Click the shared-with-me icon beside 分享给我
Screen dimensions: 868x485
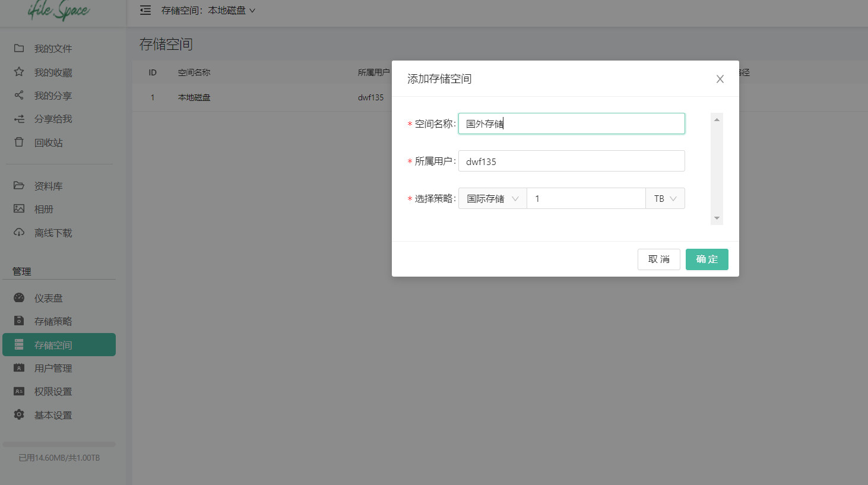pyautogui.click(x=19, y=119)
